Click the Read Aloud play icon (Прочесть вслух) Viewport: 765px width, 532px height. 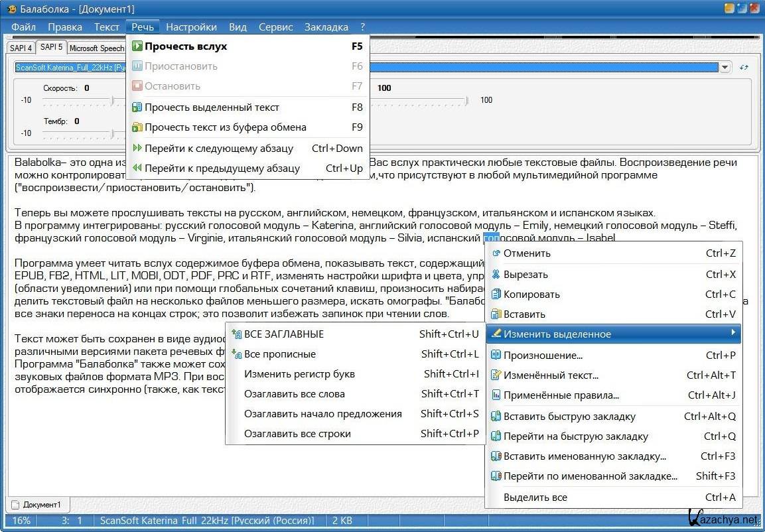click(x=137, y=46)
